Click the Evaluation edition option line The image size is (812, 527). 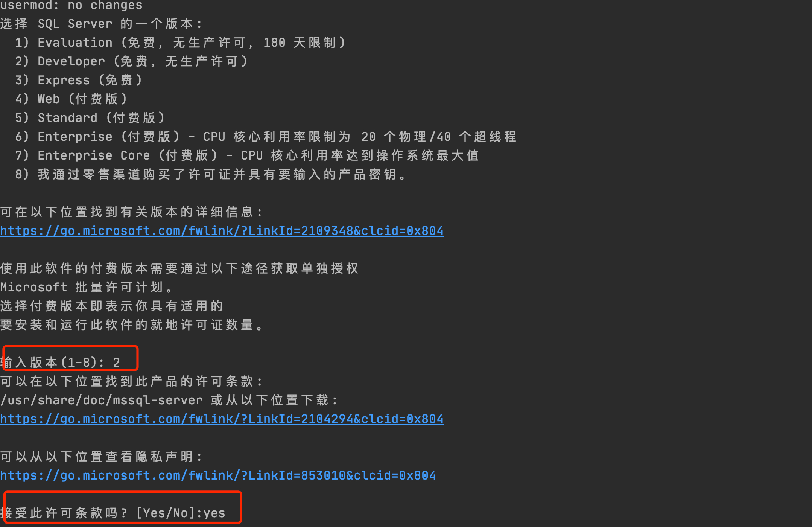pos(180,43)
